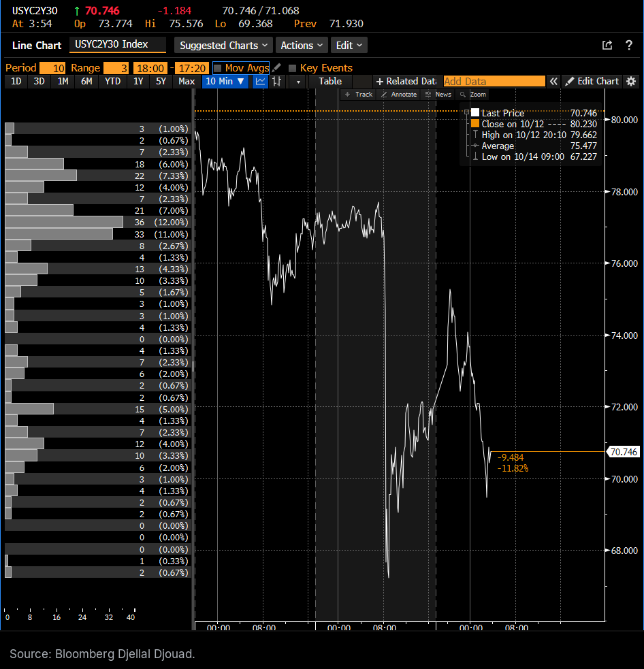Click the histogram row showing 33 (11.00%)
Screen dimensions: 644x669
(x=97, y=234)
